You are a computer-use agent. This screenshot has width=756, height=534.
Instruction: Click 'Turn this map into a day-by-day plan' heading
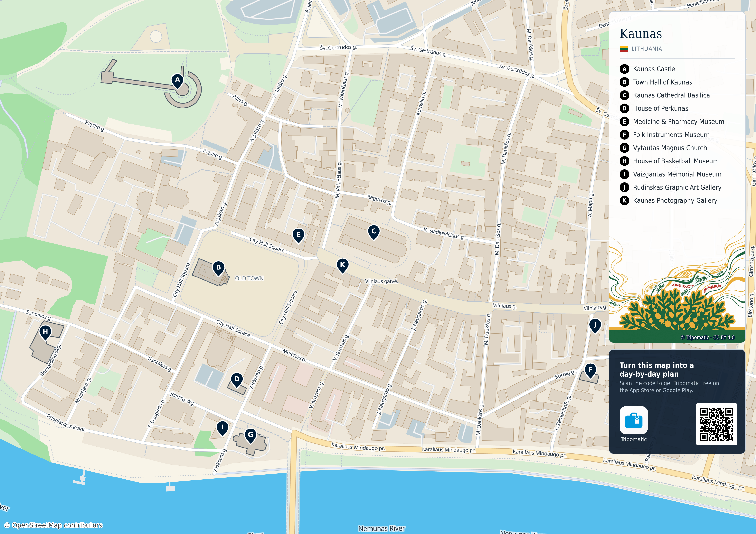[657, 370]
